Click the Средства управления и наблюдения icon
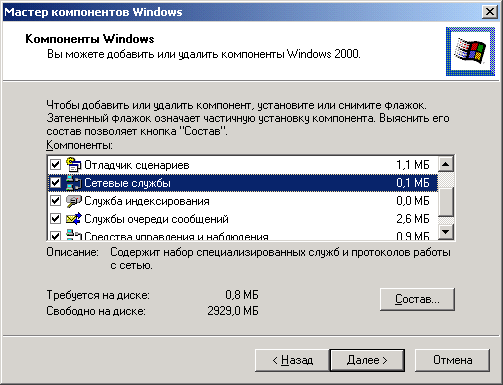The width and height of the screenshot is (503, 385). pyautogui.click(x=74, y=235)
